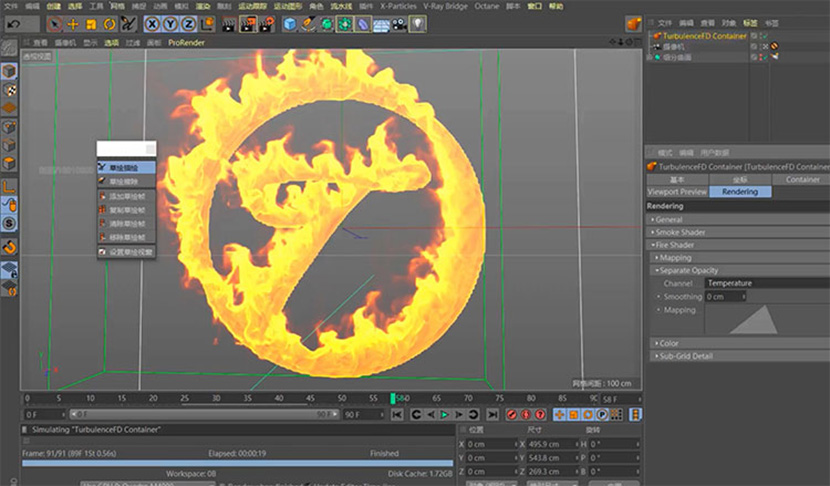Toggle Autokeying red button
Viewport: 830px width, 486px height.
pyautogui.click(x=526, y=415)
